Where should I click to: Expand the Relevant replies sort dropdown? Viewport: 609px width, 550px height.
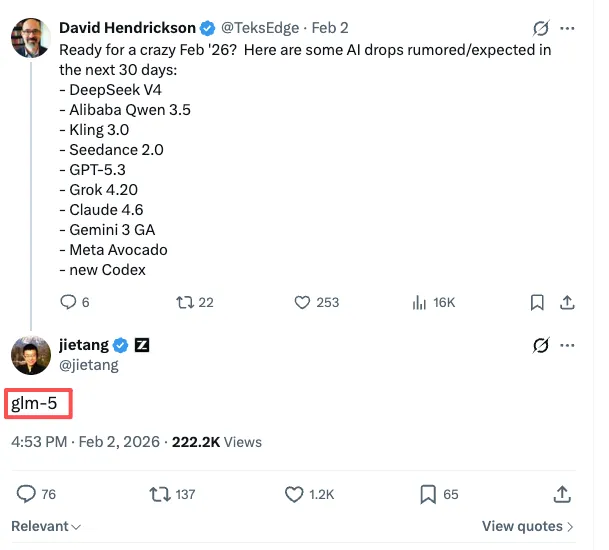[46, 526]
